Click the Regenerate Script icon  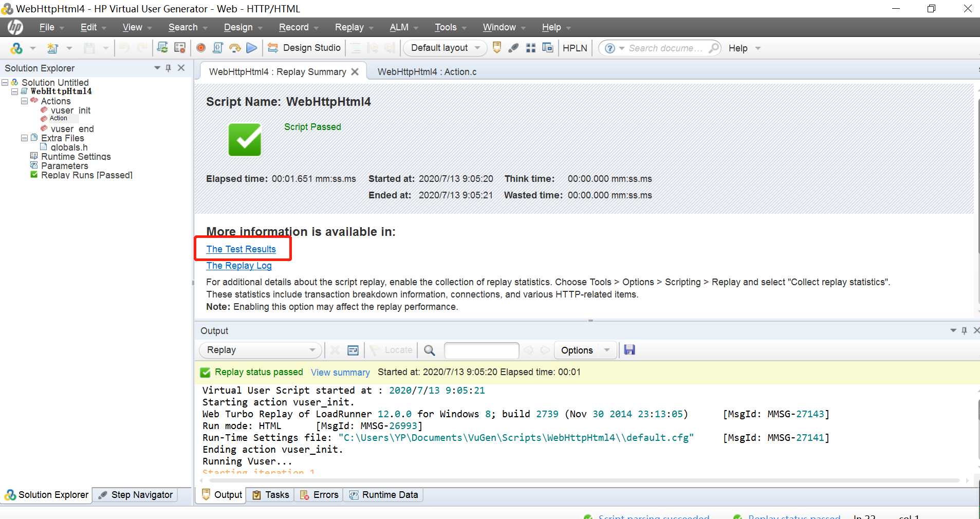pos(162,48)
